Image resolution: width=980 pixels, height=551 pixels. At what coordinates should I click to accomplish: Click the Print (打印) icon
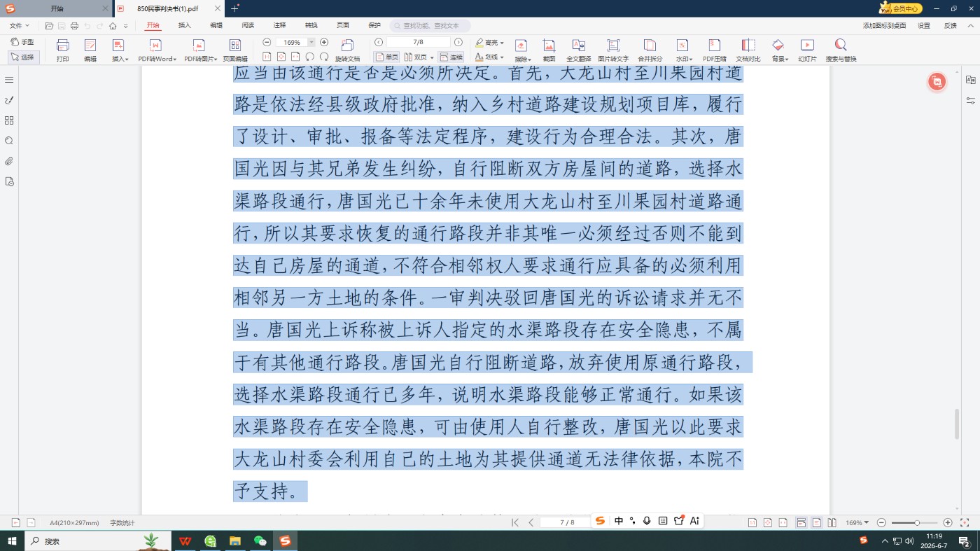click(62, 50)
